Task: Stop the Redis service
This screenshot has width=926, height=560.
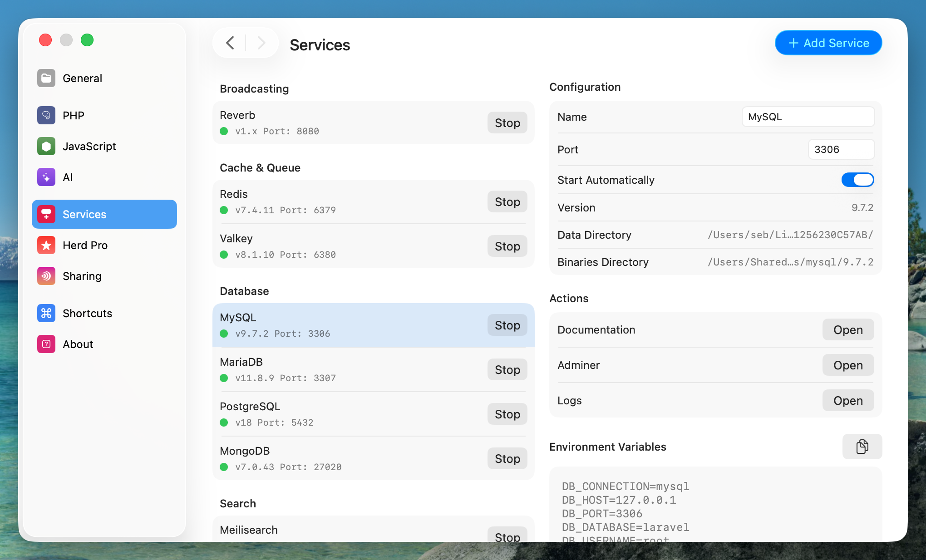Action: pyautogui.click(x=507, y=202)
